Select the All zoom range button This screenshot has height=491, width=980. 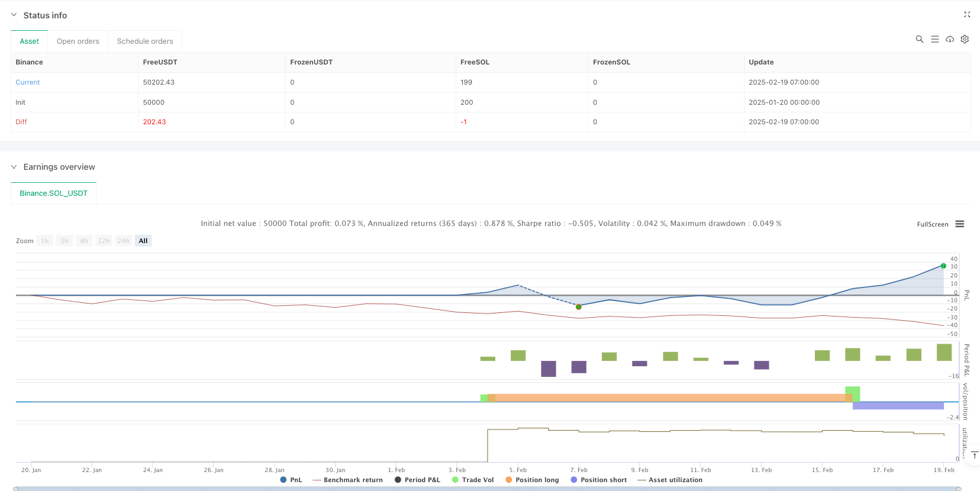pos(143,241)
